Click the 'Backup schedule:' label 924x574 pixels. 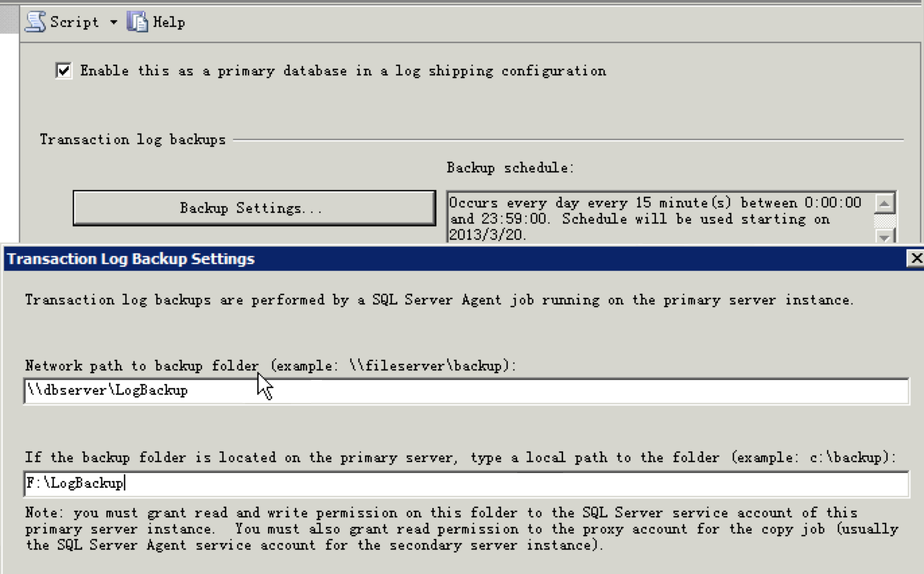coord(510,168)
